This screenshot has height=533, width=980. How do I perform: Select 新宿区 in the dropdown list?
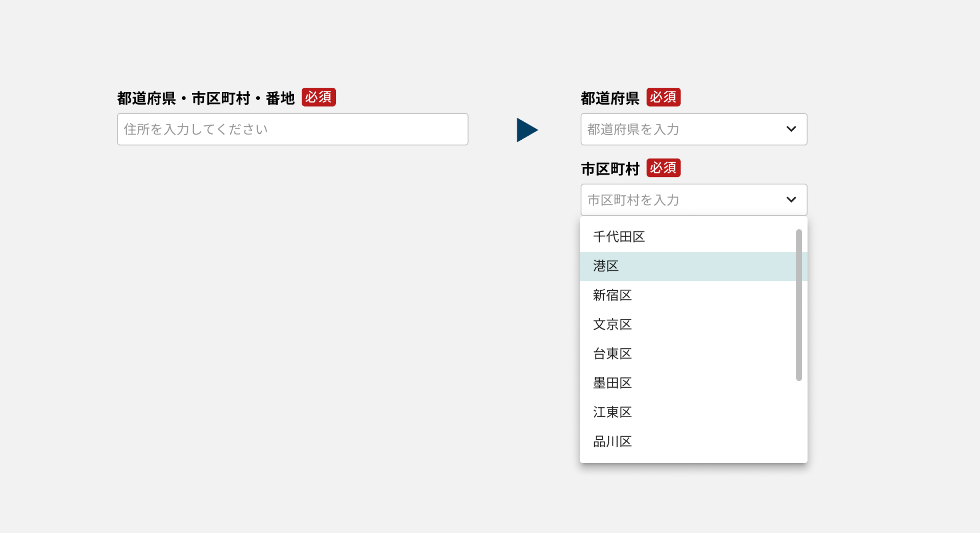612,295
